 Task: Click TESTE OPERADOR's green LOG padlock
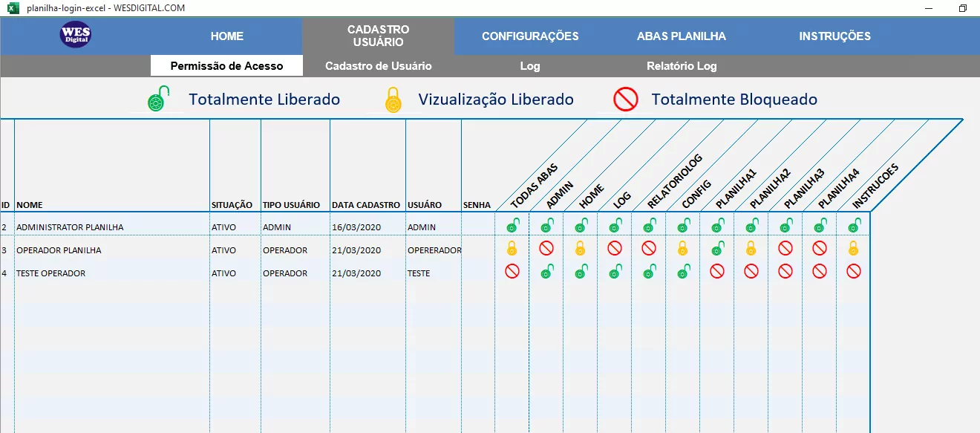pos(615,271)
